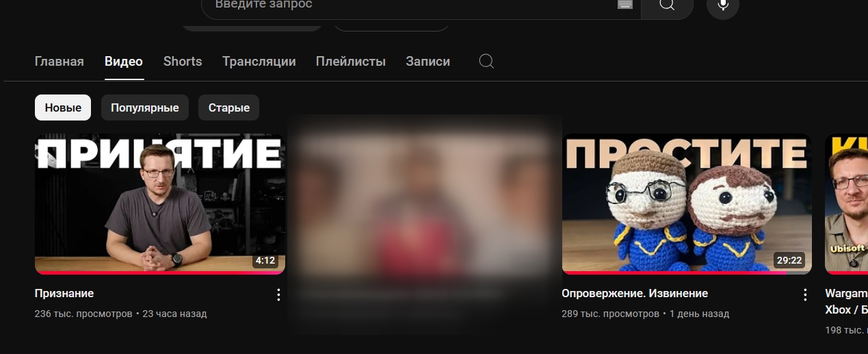Switch to the Shorts tab
This screenshot has height=354, width=868.
[x=183, y=61]
